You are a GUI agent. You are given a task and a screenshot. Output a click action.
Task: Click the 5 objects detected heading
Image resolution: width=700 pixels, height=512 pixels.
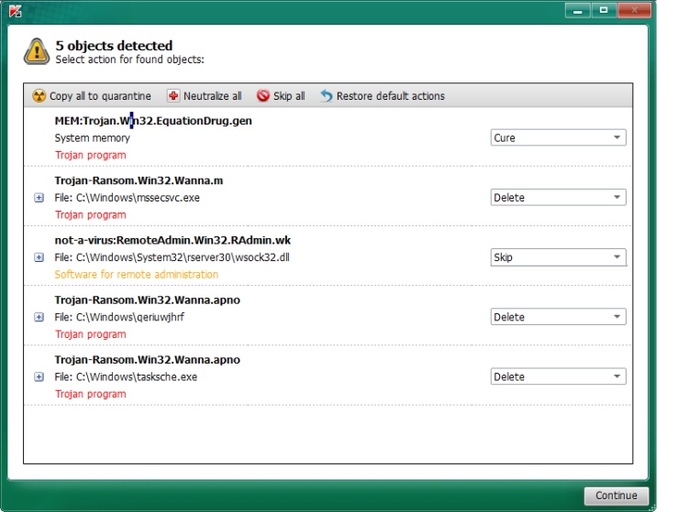coord(114,46)
